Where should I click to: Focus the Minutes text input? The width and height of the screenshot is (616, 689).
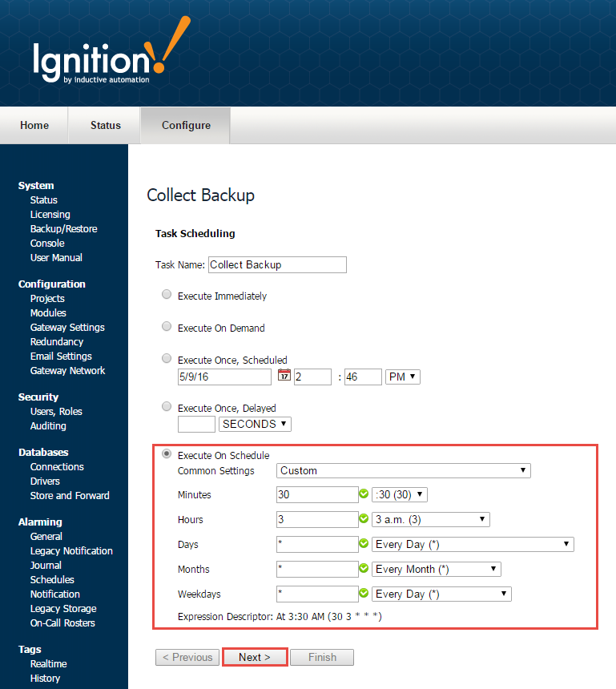pyautogui.click(x=316, y=494)
